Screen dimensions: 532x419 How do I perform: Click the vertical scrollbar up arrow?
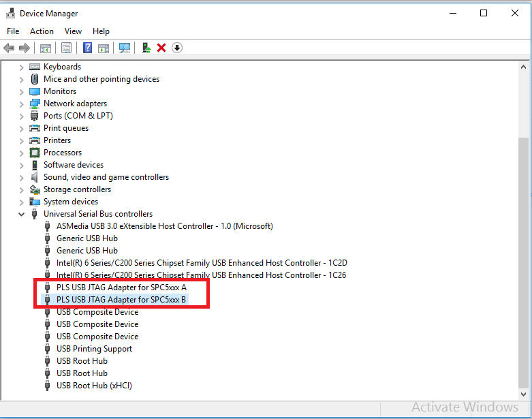524,67
